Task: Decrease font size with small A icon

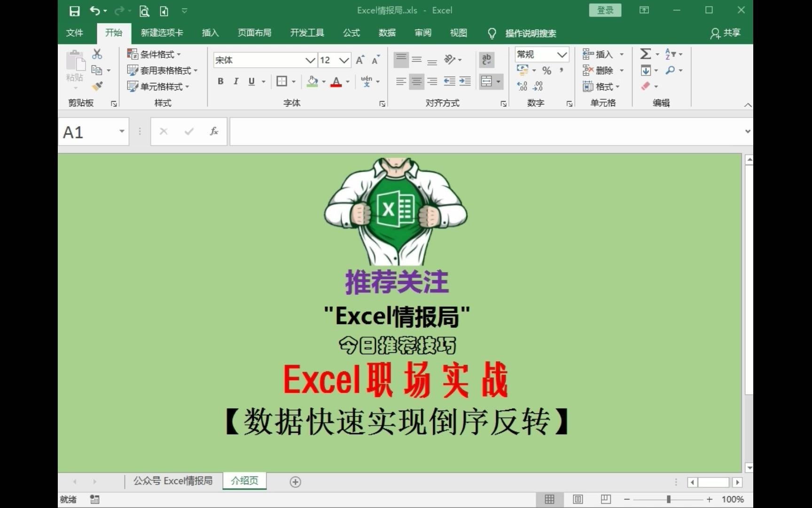Action: (x=375, y=60)
